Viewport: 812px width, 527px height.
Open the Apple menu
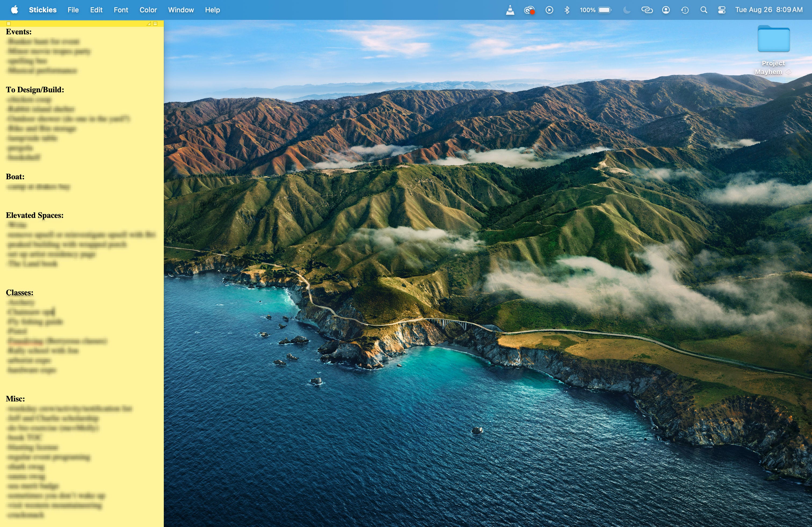point(14,10)
